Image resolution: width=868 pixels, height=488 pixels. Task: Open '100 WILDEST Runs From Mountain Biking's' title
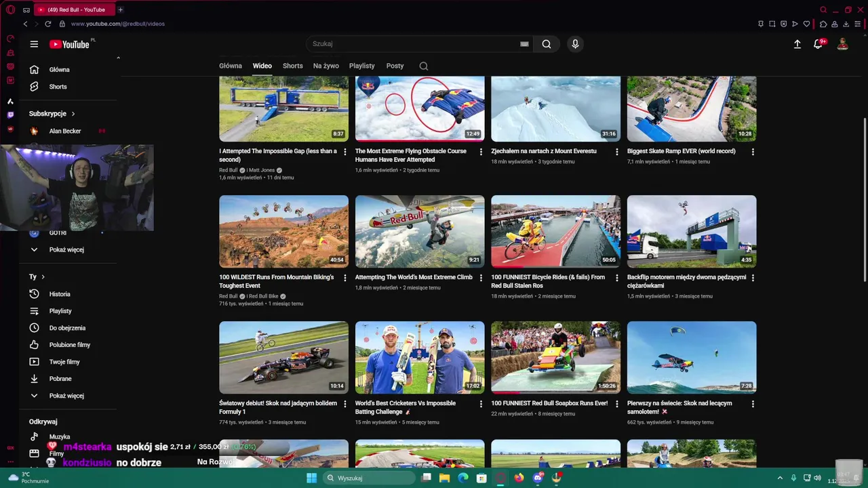pos(277,281)
